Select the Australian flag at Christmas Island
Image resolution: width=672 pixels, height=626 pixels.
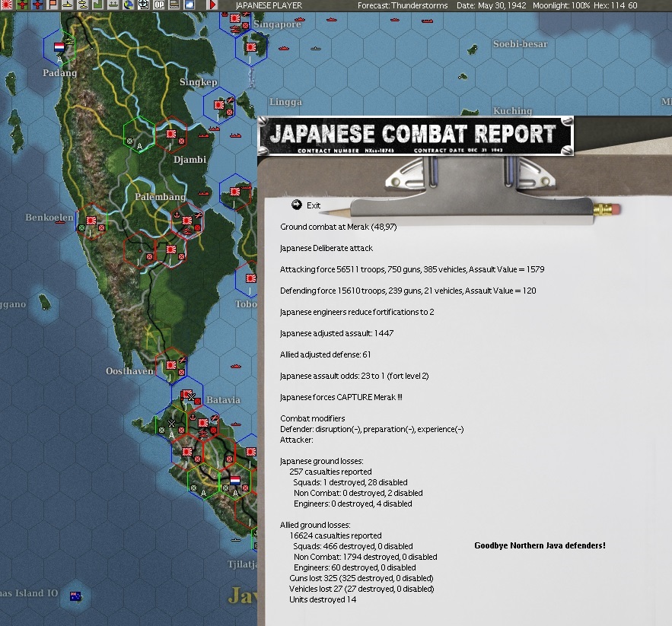point(75,596)
